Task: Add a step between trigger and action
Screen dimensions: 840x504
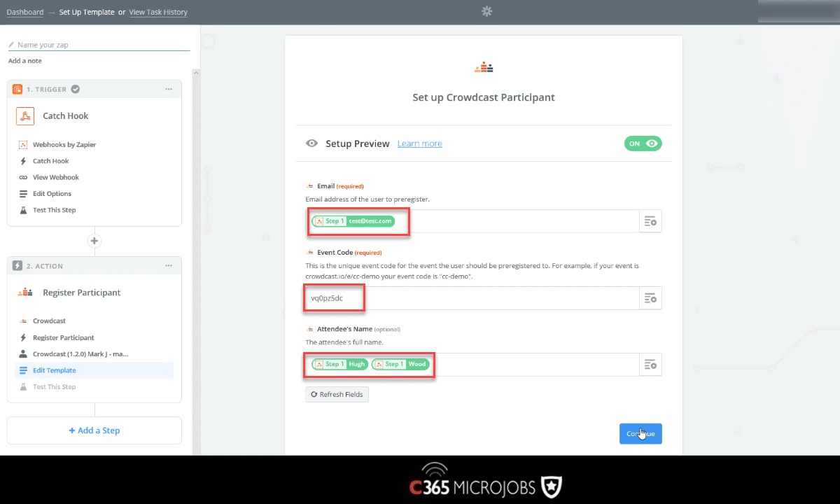Action: pyautogui.click(x=94, y=241)
